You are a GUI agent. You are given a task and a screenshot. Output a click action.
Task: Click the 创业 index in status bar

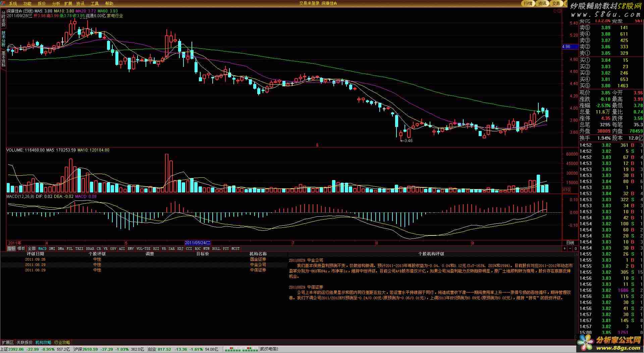point(183,349)
